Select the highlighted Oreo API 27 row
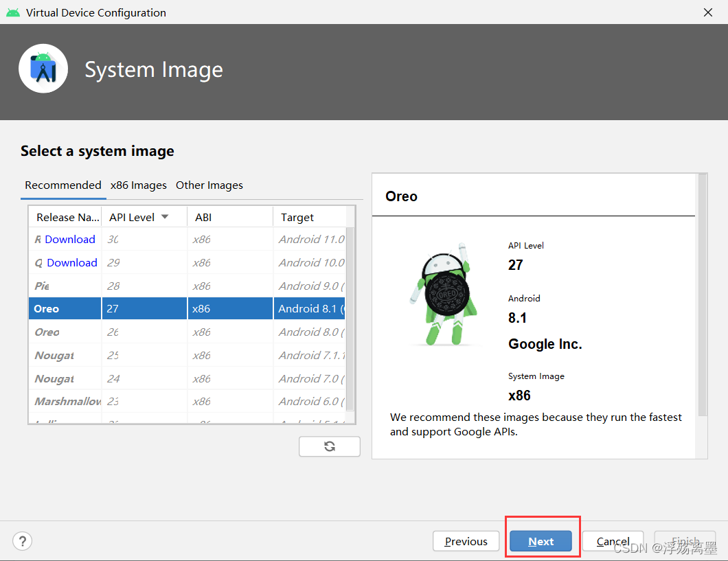The height and width of the screenshot is (561, 728). click(187, 308)
